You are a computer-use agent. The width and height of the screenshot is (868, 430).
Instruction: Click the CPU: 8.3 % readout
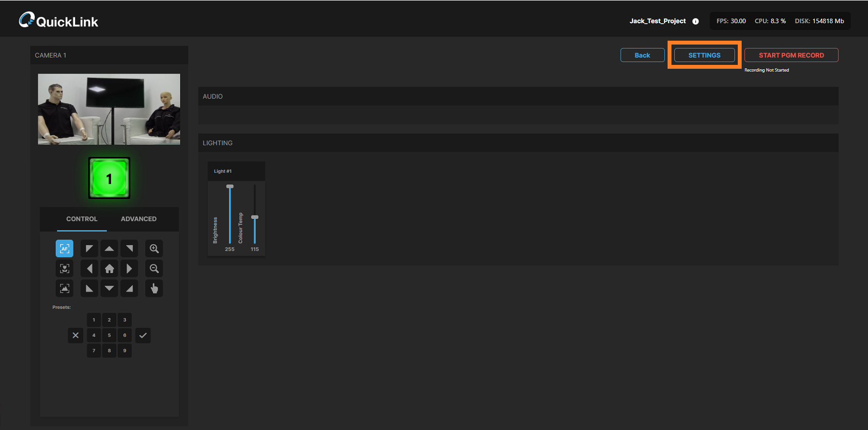pos(770,21)
